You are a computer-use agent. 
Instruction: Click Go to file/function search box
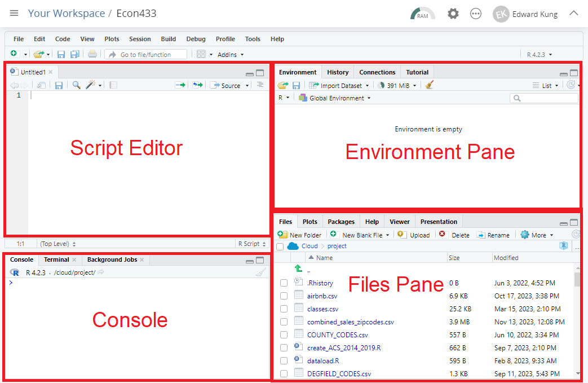tap(146, 54)
